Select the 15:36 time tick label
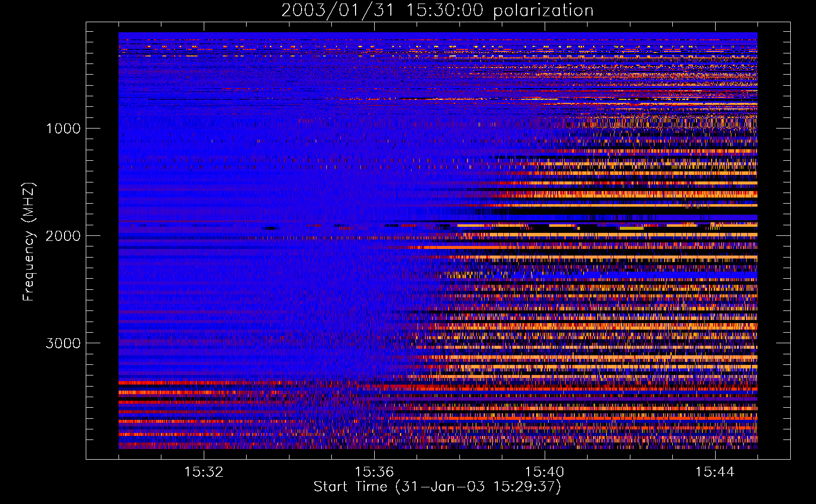The height and width of the screenshot is (504, 816). click(374, 472)
